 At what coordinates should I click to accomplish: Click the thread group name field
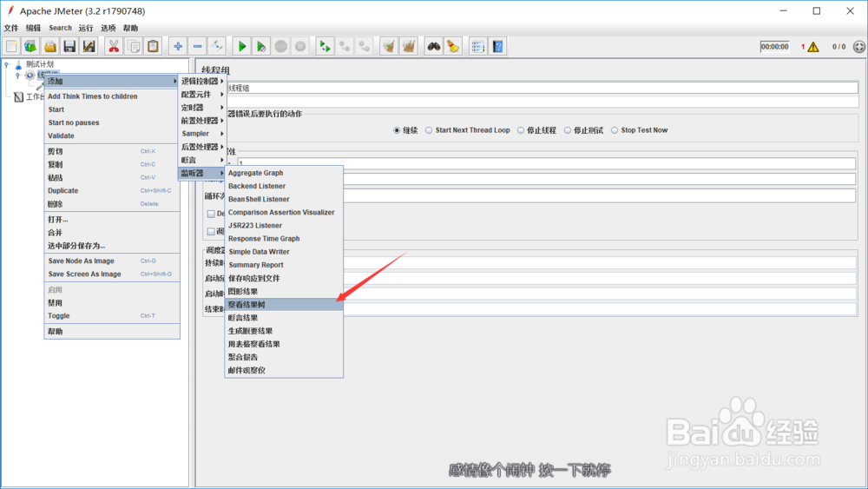pos(542,88)
